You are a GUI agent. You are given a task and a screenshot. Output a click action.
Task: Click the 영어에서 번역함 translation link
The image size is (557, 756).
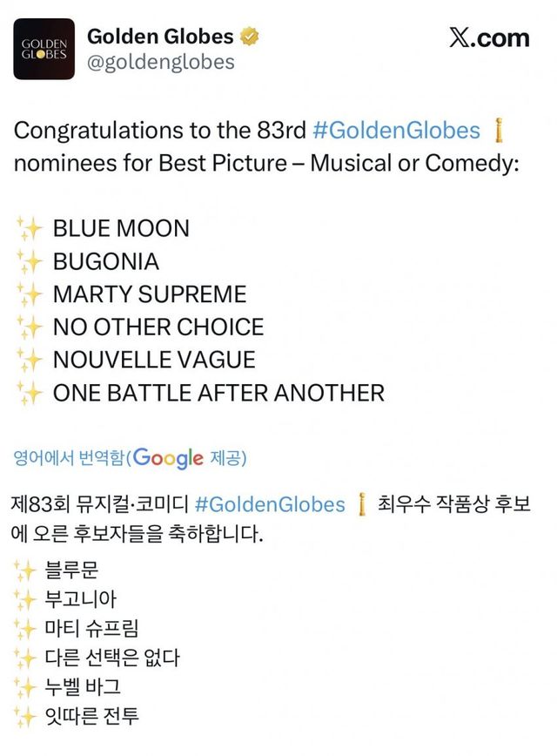click(68, 457)
